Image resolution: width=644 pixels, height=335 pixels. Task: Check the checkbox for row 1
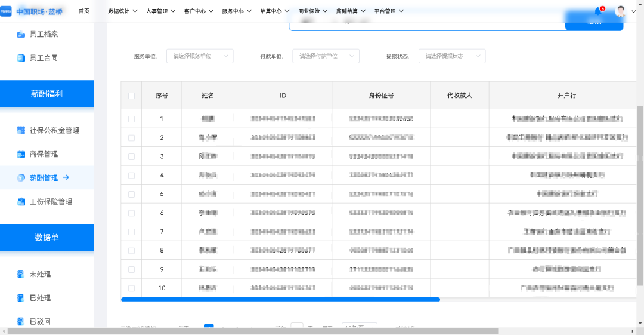click(x=131, y=119)
